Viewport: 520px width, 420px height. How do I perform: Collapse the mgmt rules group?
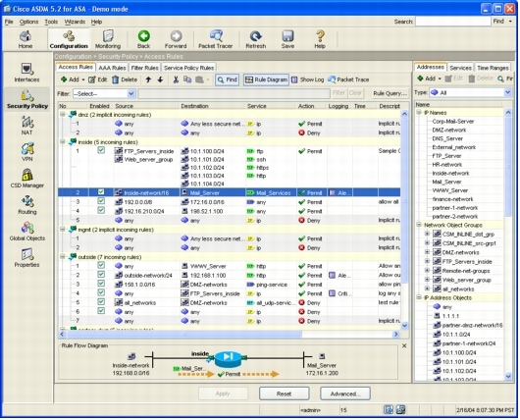pyautogui.click(x=63, y=230)
